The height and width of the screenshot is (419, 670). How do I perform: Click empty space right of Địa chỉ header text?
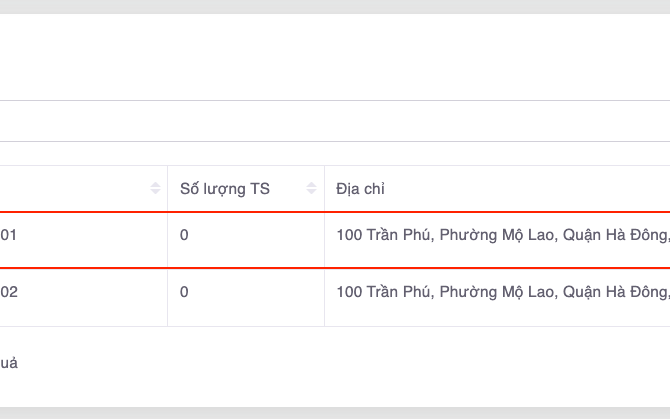tap(520, 189)
